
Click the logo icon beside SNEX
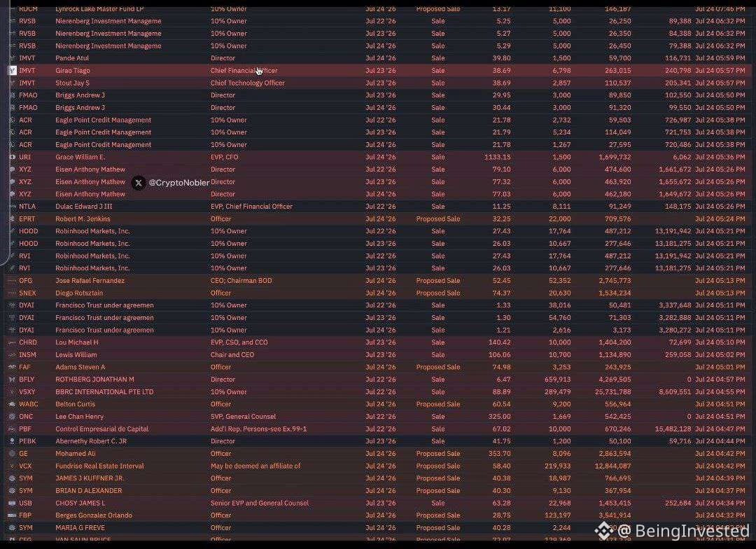click(x=13, y=293)
